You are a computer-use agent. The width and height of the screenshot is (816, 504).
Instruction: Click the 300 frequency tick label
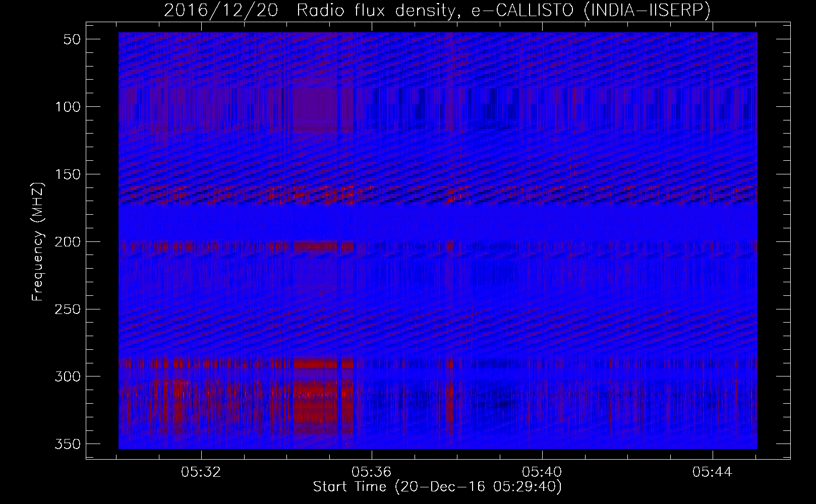(x=68, y=376)
